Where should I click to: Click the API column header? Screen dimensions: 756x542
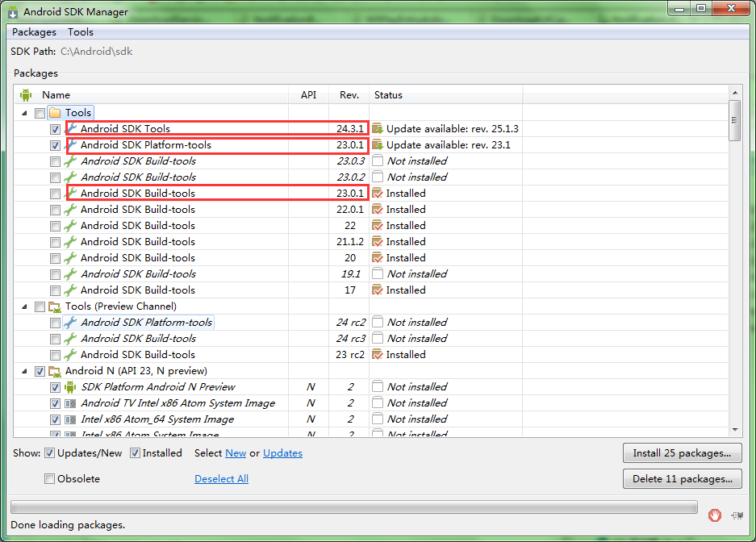click(308, 95)
